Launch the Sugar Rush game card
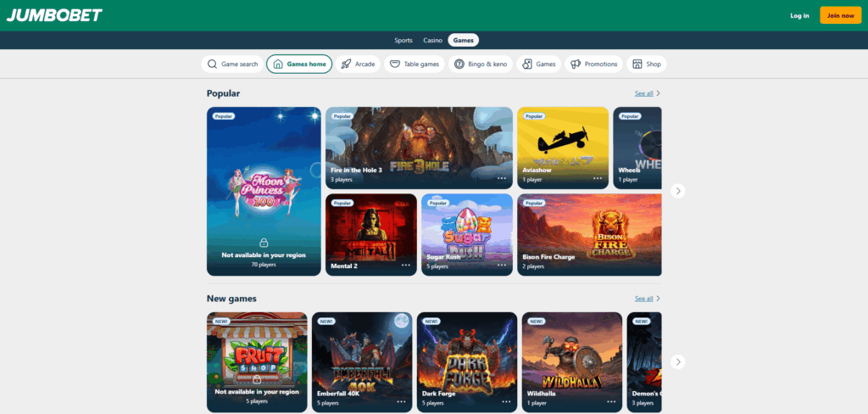Image resolution: width=868 pixels, height=414 pixels. coord(467,234)
